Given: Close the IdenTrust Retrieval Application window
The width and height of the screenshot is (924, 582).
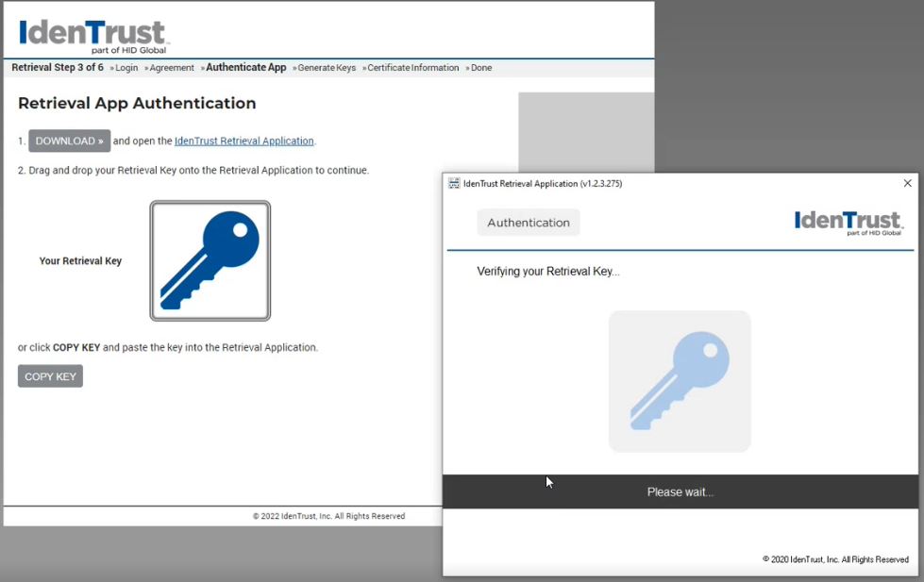Looking at the screenshot, I should 907,184.
